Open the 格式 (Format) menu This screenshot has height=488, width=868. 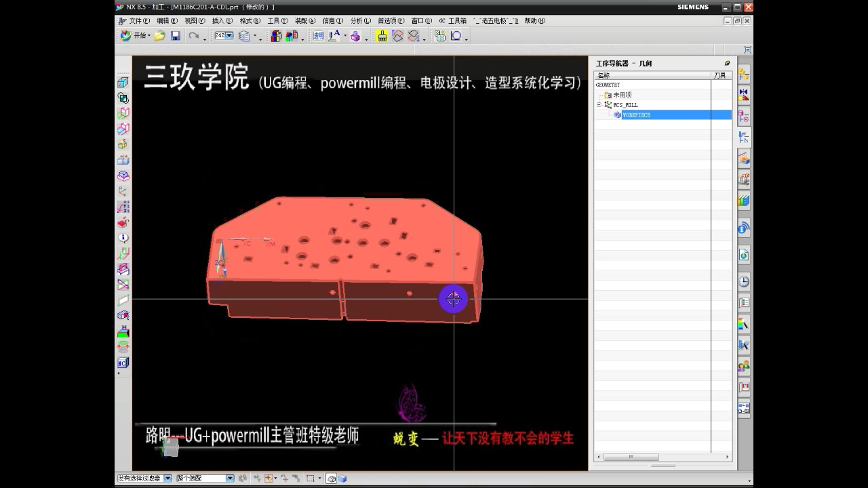point(250,21)
